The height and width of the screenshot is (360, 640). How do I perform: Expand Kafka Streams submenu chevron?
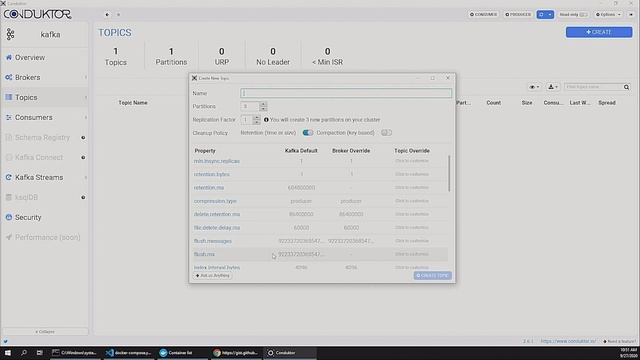(86, 178)
